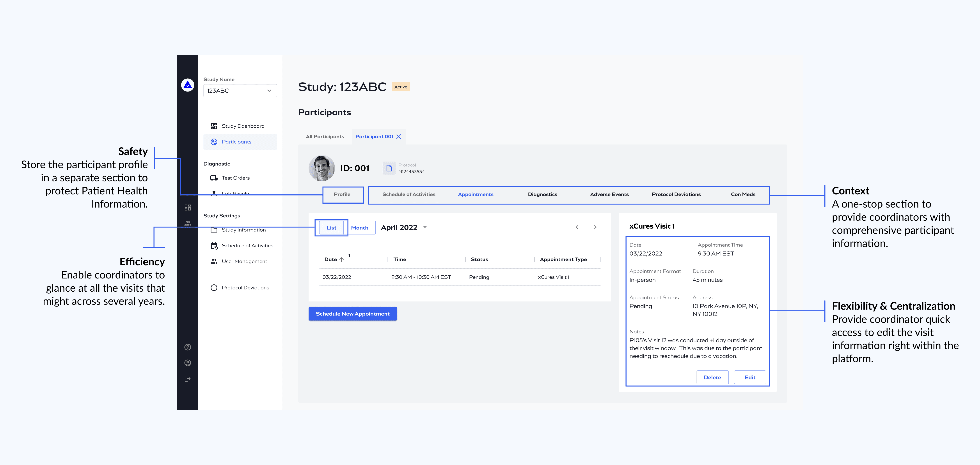Image resolution: width=980 pixels, height=465 pixels.
Task: Click the people icon in dark sidebar
Action: click(x=188, y=223)
